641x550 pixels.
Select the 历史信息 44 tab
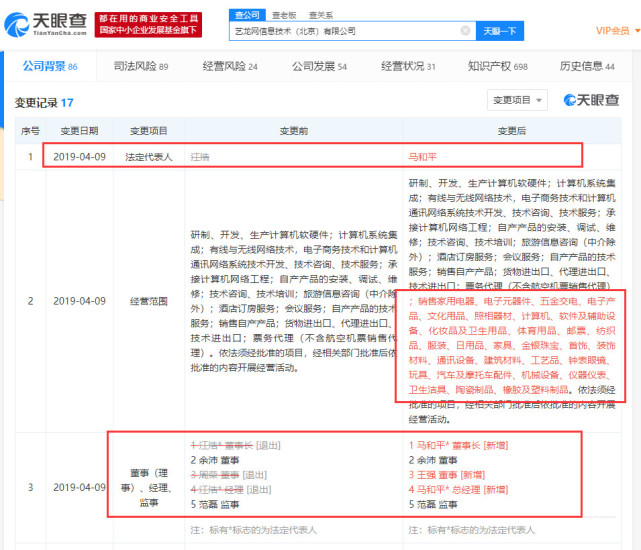pos(587,66)
